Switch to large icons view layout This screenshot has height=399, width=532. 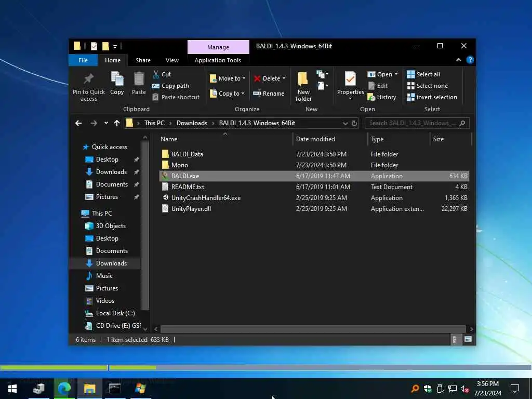tap(468, 339)
